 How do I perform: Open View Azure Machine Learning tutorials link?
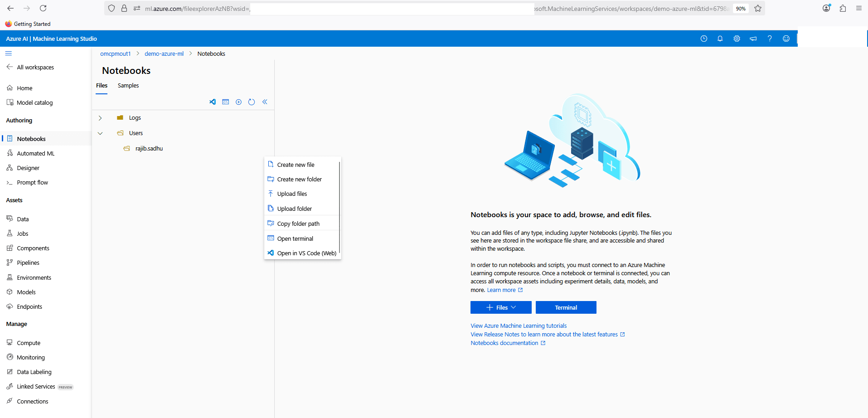coord(518,326)
